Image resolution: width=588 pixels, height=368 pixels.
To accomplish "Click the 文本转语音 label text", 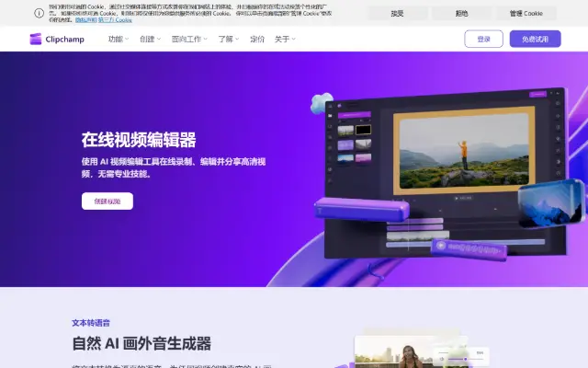I will point(91,323).
